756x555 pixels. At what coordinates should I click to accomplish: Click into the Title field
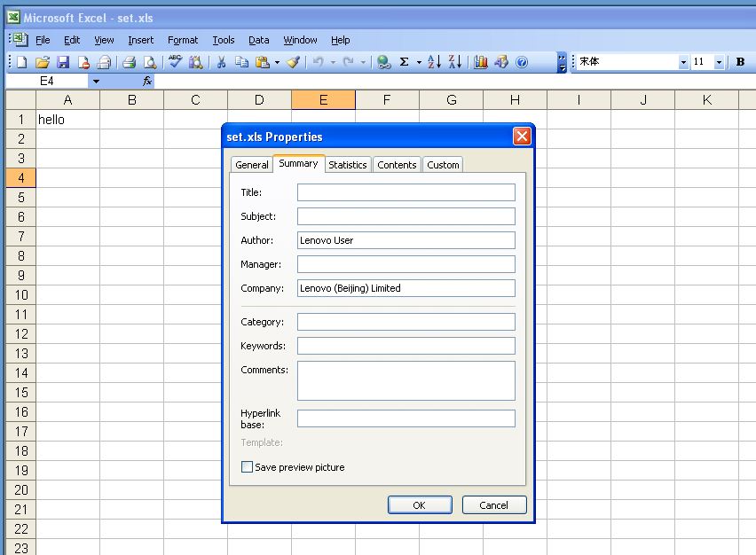pyautogui.click(x=406, y=192)
